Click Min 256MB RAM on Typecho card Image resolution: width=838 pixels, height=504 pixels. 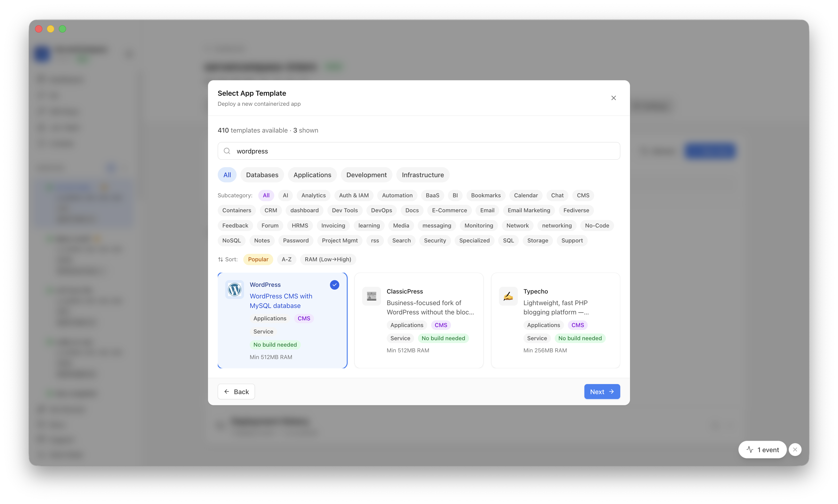[545, 350]
